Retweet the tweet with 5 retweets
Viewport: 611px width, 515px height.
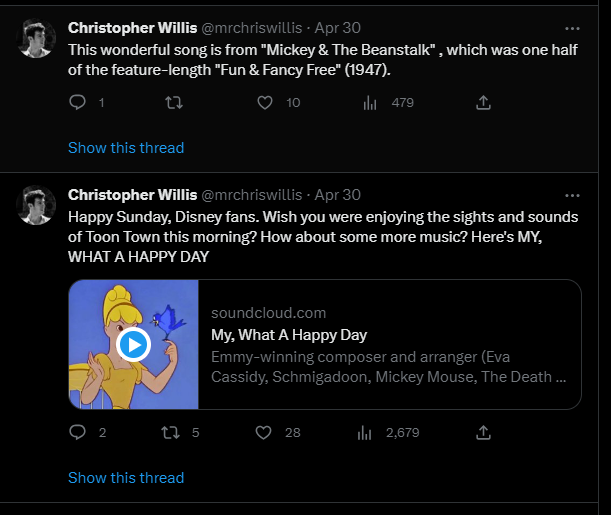(x=171, y=433)
